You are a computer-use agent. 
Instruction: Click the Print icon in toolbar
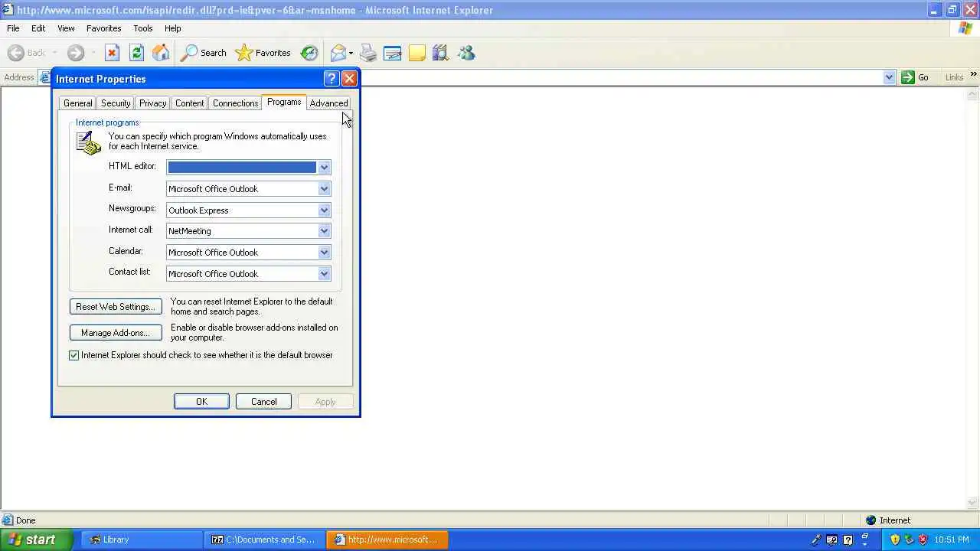pyautogui.click(x=368, y=53)
